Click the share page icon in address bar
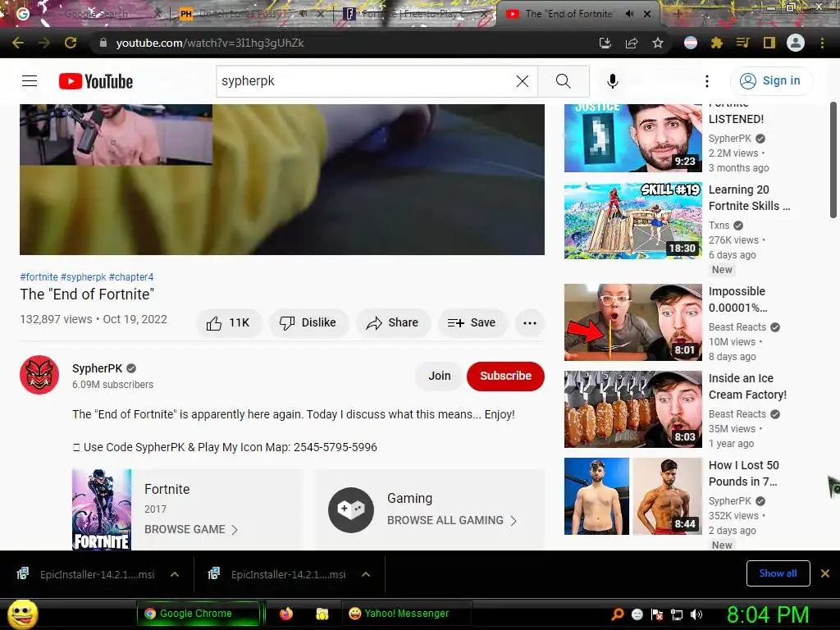 tap(632, 43)
